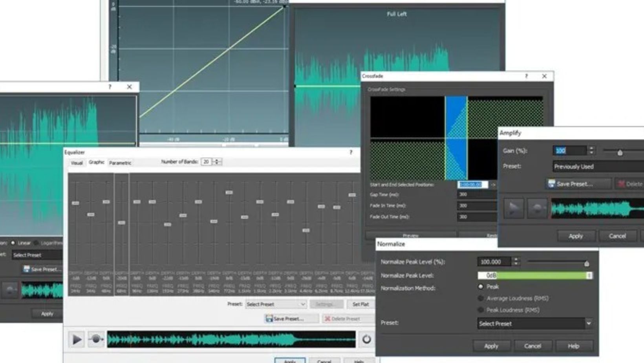Click the Save Preset disk icon in Amplify
644x363 pixels.
click(551, 183)
